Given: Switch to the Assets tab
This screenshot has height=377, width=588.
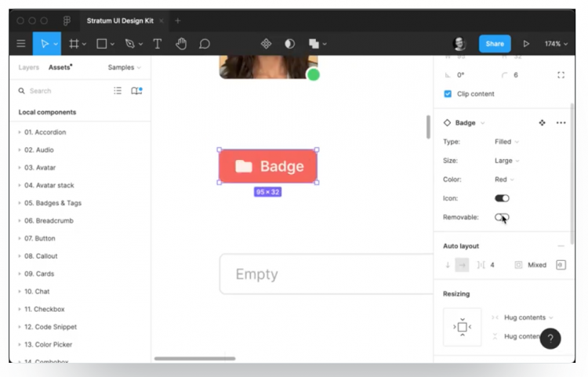Looking at the screenshot, I should [x=60, y=67].
